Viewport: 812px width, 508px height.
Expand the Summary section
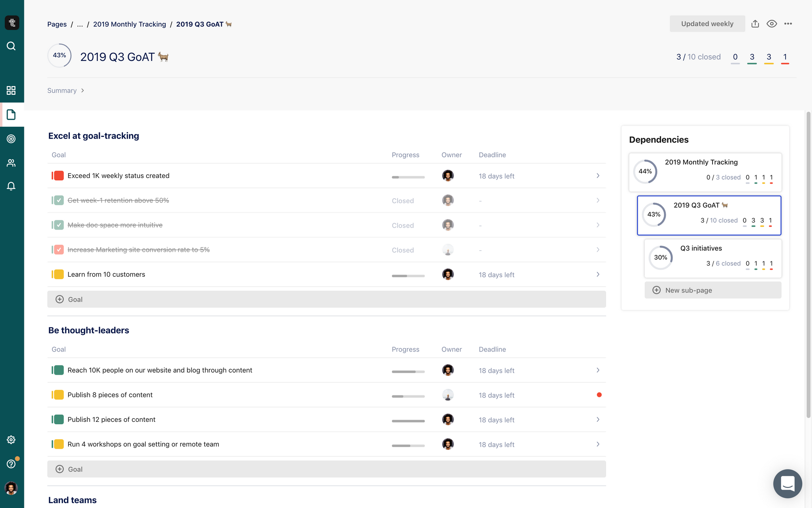point(65,90)
